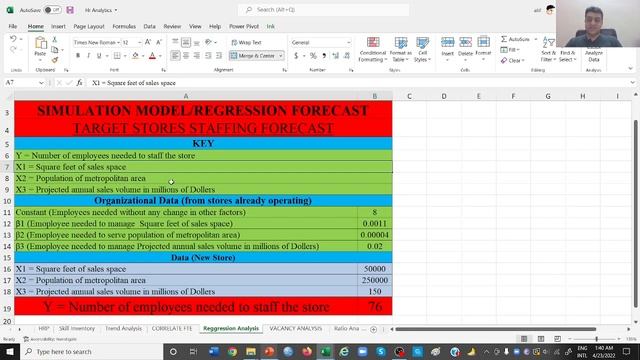This screenshot has width=640, height=360.
Task: Open Cell Styles gallery
Action: [x=422, y=49]
